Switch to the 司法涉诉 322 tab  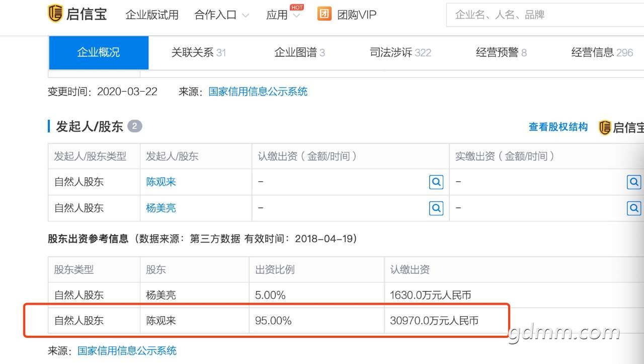click(400, 52)
